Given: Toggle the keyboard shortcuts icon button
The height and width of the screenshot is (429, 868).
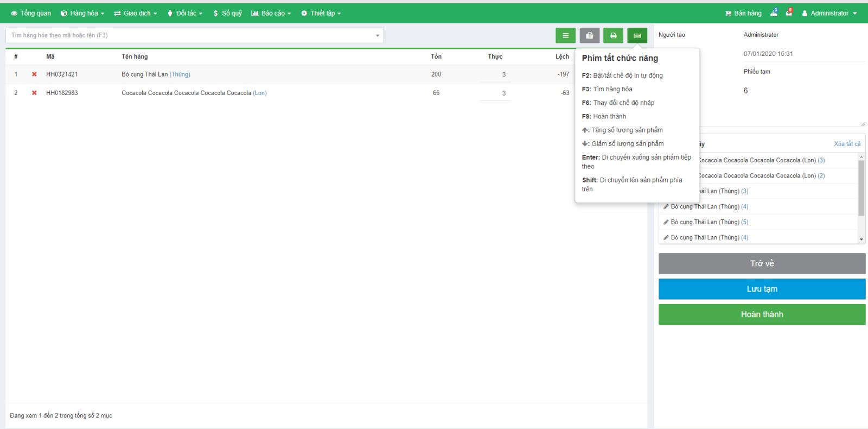Looking at the screenshot, I should coord(637,36).
